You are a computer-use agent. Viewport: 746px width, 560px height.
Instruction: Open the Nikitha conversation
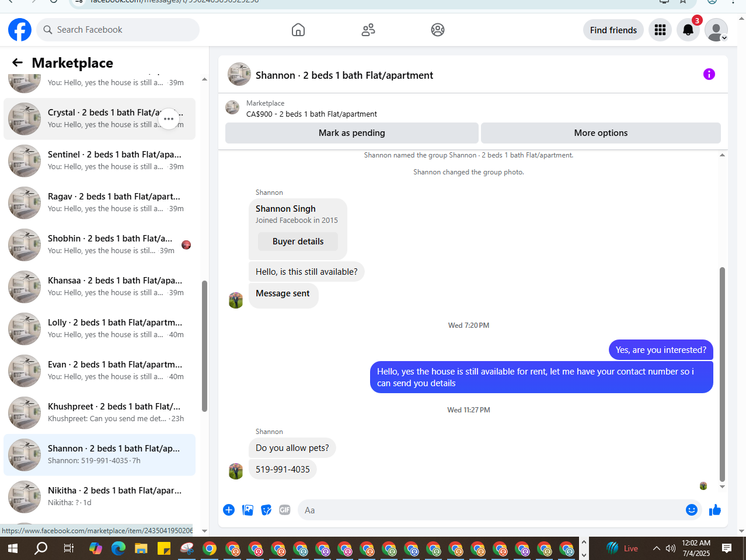click(x=99, y=496)
